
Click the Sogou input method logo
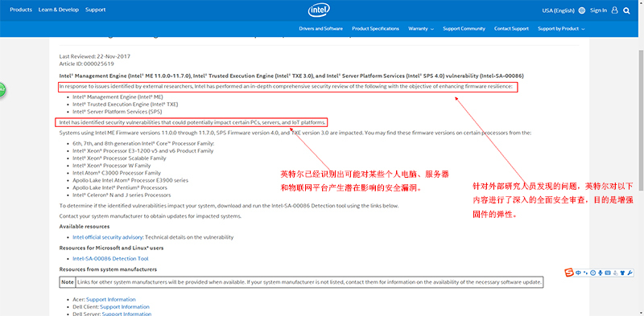pyautogui.click(x=569, y=273)
